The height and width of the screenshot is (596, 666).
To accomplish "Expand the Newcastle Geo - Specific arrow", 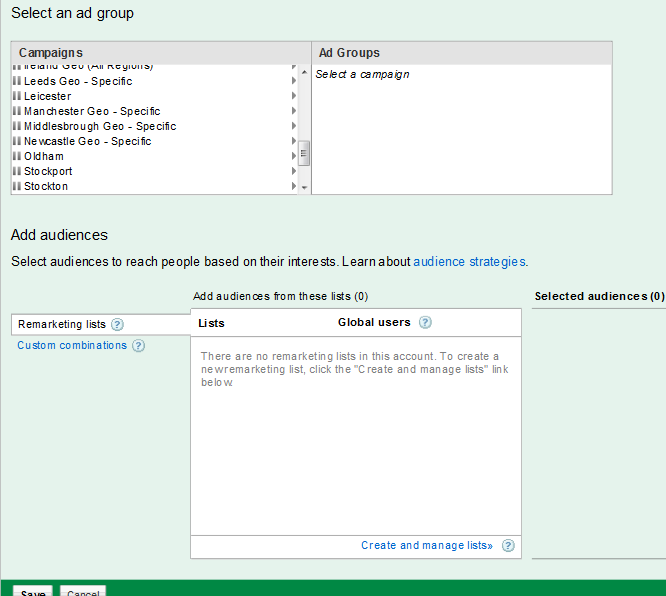I will click(x=293, y=141).
